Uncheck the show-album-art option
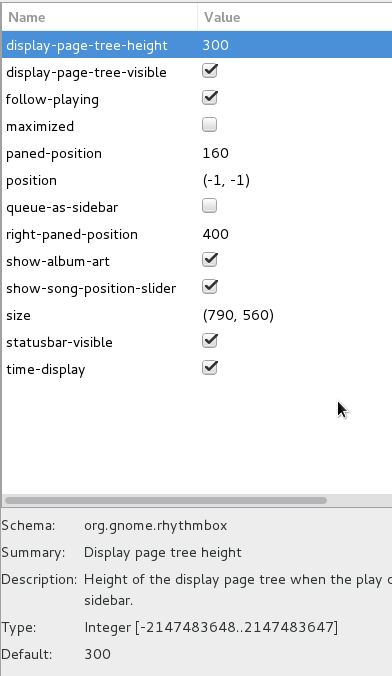Viewport: 392px width, 676px height. click(x=210, y=260)
